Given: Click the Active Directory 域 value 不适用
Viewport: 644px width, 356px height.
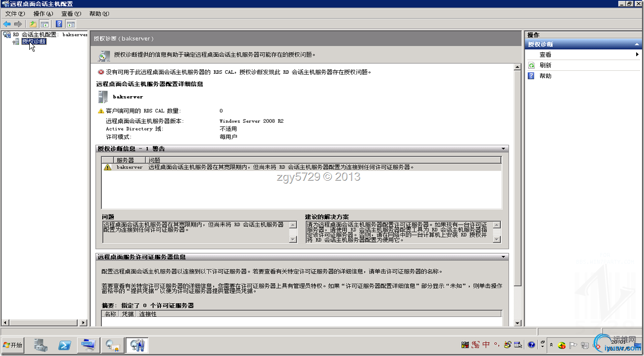Looking at the screenshot, I should [228, 129].
